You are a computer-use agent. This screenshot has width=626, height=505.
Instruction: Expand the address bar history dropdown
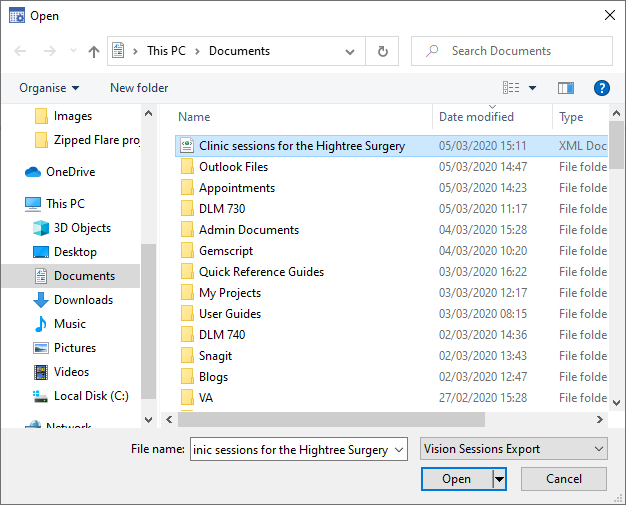pos(351,51)
